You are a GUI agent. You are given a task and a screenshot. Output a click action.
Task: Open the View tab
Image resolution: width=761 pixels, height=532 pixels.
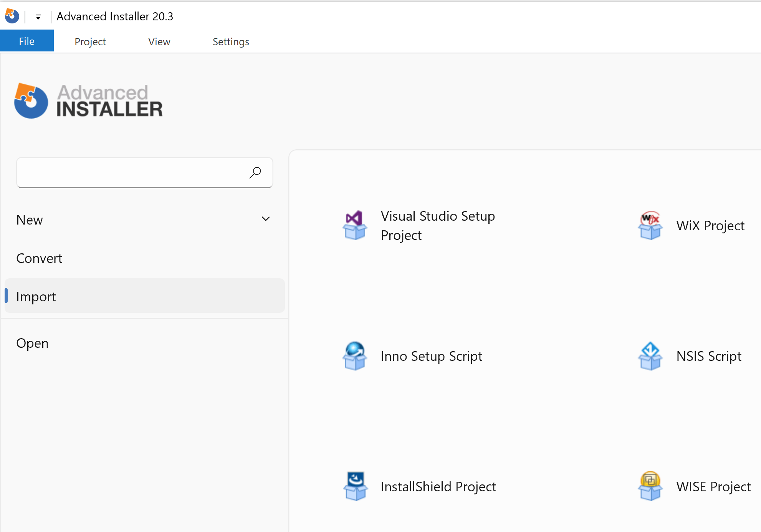click(x=159, y=41)
